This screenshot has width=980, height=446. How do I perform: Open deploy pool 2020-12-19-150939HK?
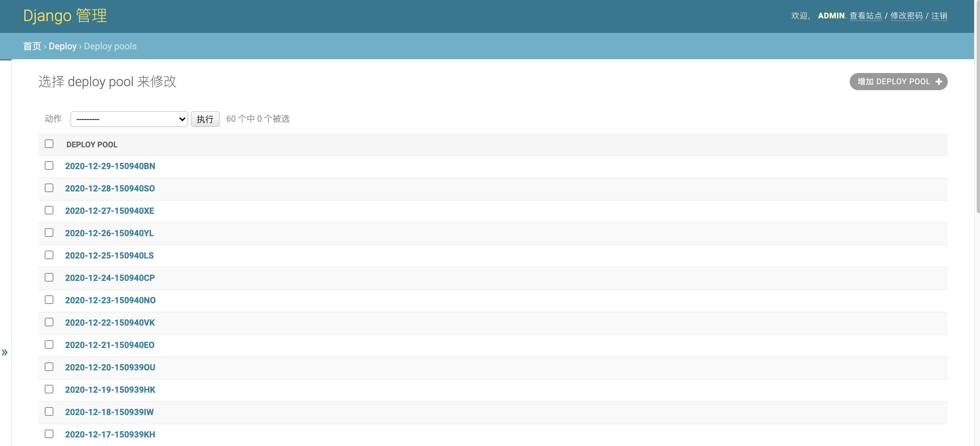(110, 390)
